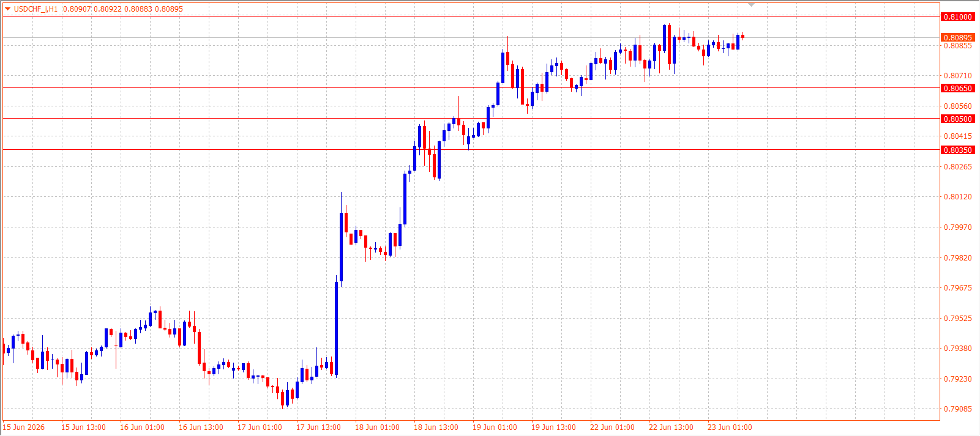Select the 0.81000 red level label
Screen dimensions: 980x436
(x=958, y=17)
